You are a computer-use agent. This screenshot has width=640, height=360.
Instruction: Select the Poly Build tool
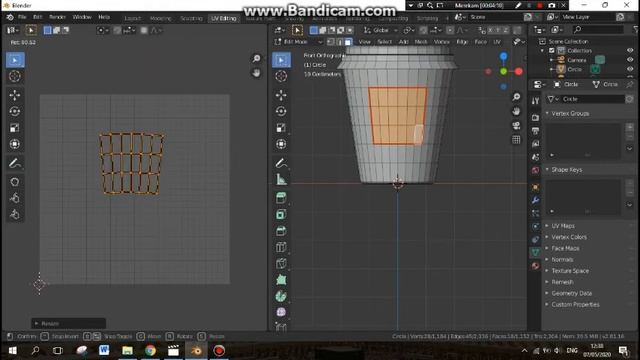pos(281,280)
